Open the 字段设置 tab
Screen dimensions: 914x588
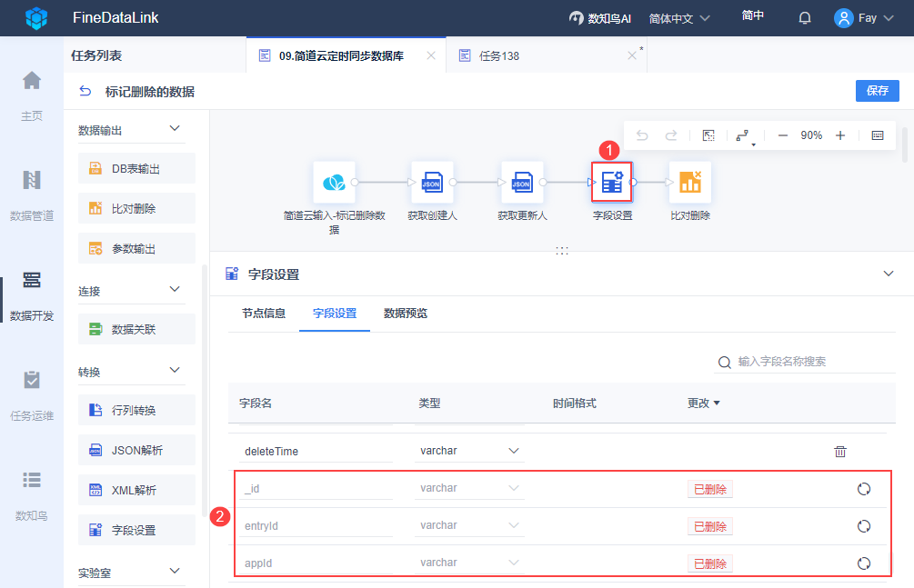[335, 314]
